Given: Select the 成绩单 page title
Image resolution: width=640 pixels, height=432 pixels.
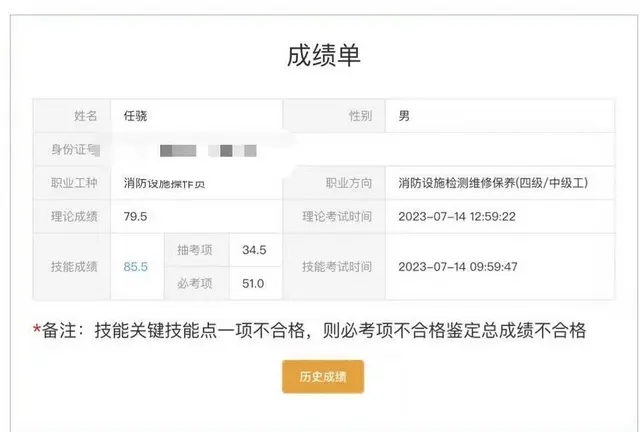Looking at the screenshot, I should pyautogui.click(x=324, y=56).
